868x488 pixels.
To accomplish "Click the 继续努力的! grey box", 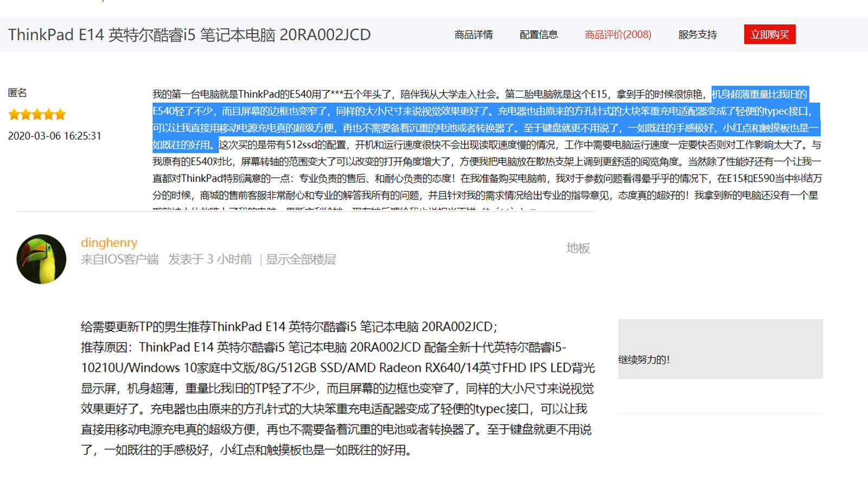I will 720,349.
